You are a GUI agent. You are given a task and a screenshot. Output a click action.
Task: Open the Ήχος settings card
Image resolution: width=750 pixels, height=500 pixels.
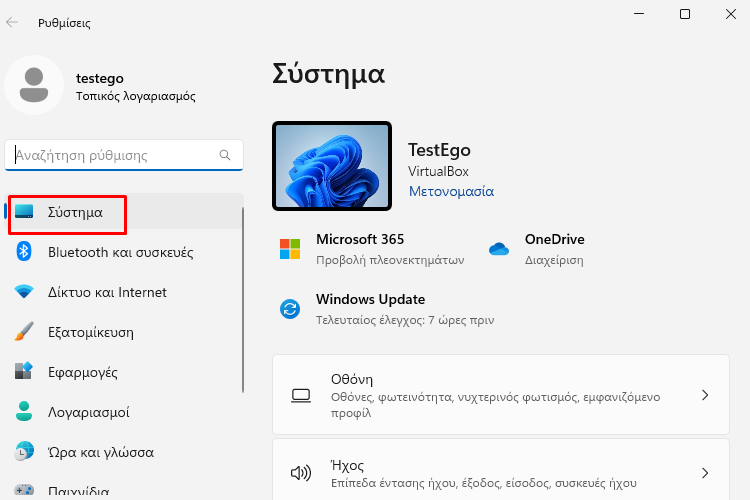501,470
